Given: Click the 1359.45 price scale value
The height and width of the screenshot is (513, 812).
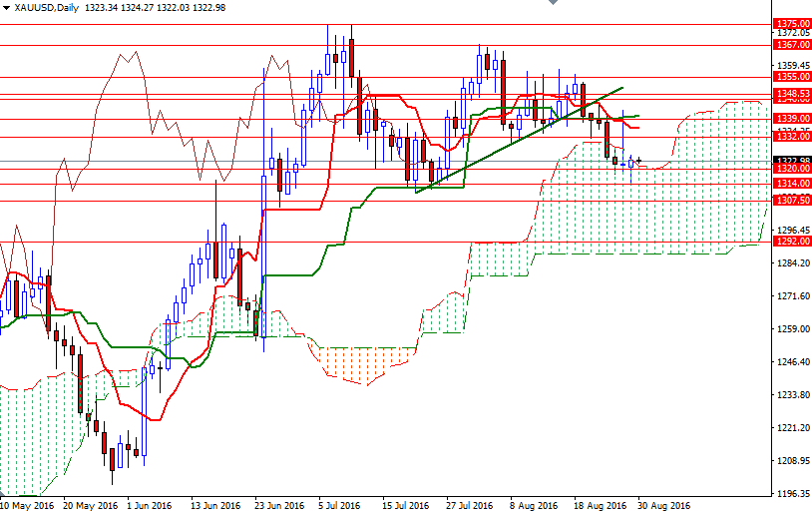Looking at the screenshot, I should click(793, 66).
